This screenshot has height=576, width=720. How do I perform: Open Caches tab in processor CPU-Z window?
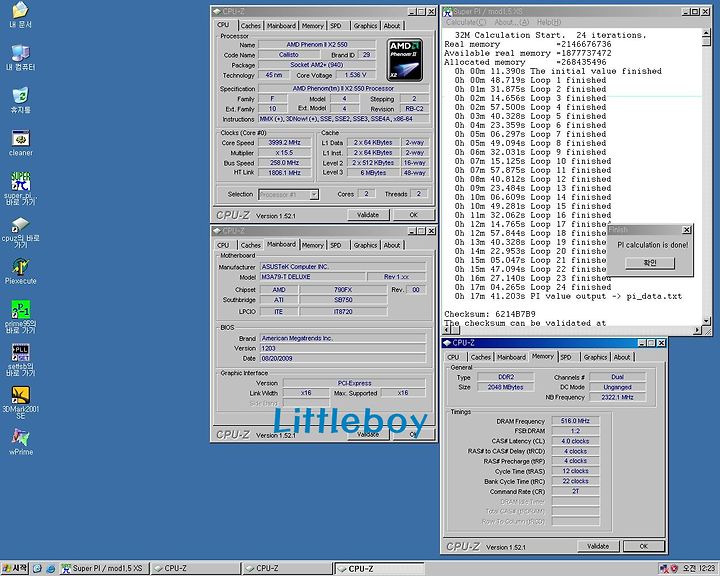click(x=251, y=26)
